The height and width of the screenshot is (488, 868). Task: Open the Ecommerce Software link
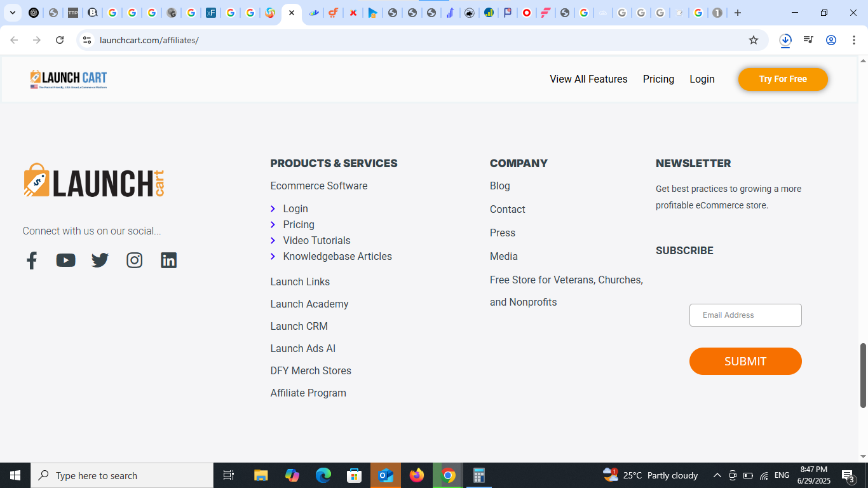pyautogui.click(x=319, y=186)
